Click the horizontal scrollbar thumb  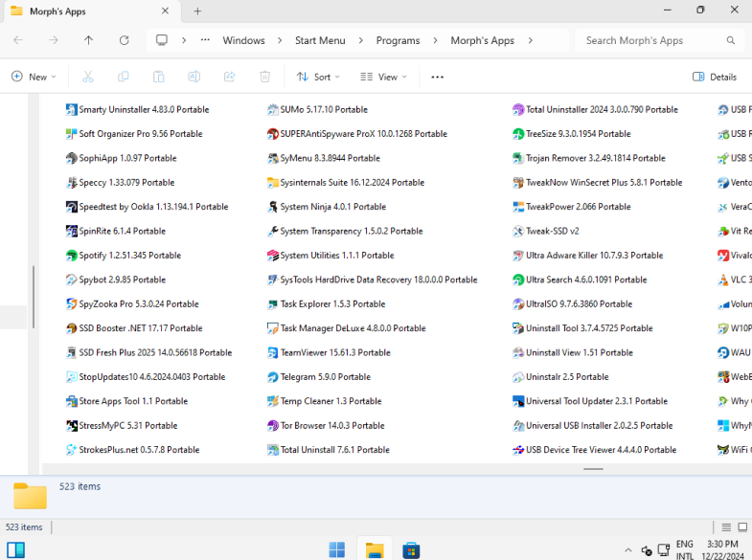pyautogui.click(x=593, y=469)
